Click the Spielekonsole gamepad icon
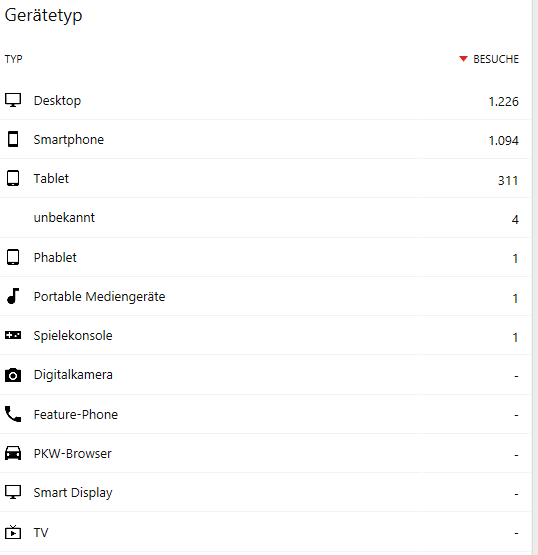 tap(13, 335)
